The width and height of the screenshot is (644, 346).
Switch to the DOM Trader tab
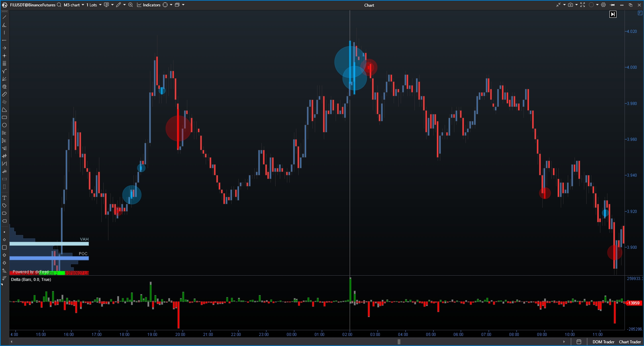pyautogui.click(x=603, y=342)
